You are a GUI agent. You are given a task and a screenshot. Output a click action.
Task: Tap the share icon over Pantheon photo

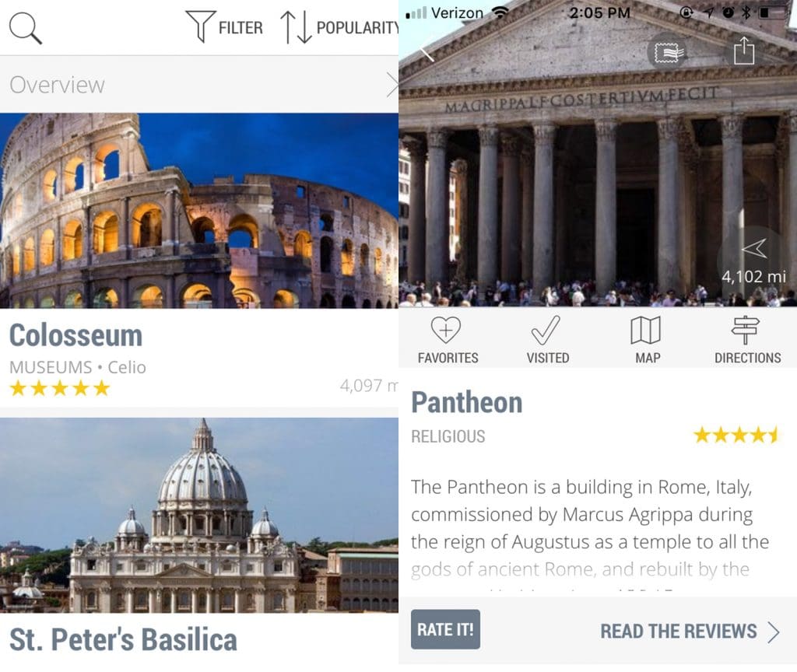(743, 51)
